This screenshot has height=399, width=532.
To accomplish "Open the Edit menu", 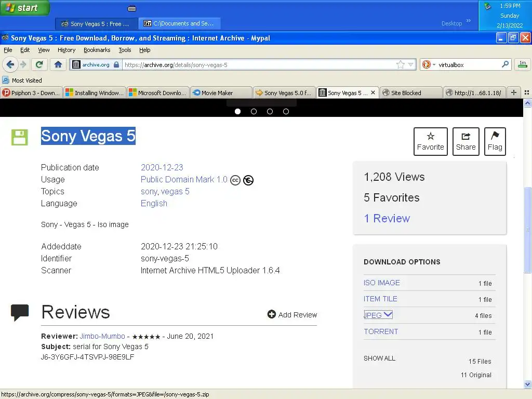I will [x=25, y=50].
